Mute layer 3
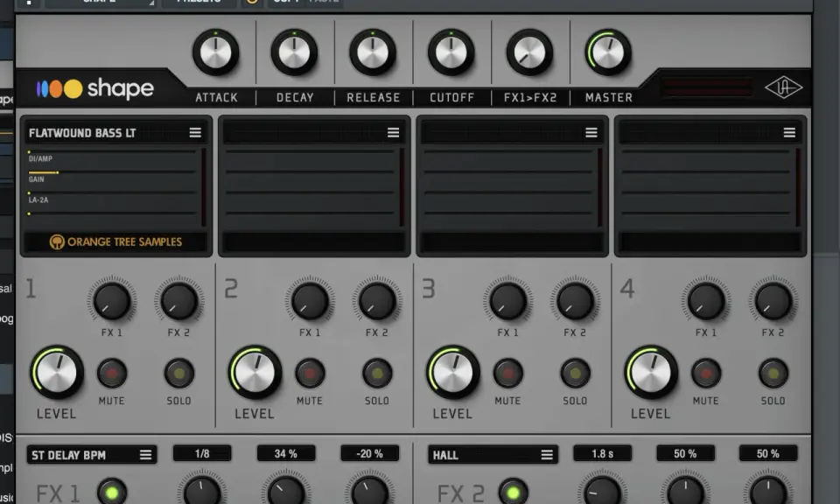 [x=507, y=374]
